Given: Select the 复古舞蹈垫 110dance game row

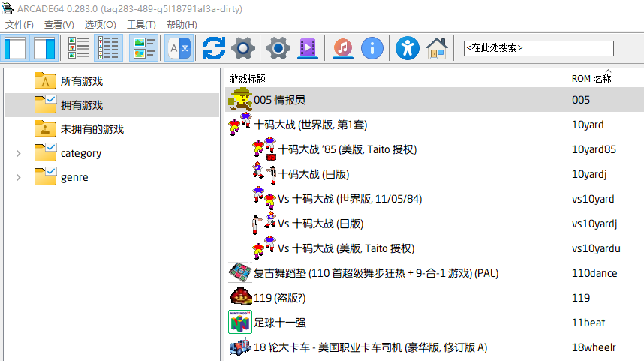Looking at the screenshot, I should (x=435, y=273).
